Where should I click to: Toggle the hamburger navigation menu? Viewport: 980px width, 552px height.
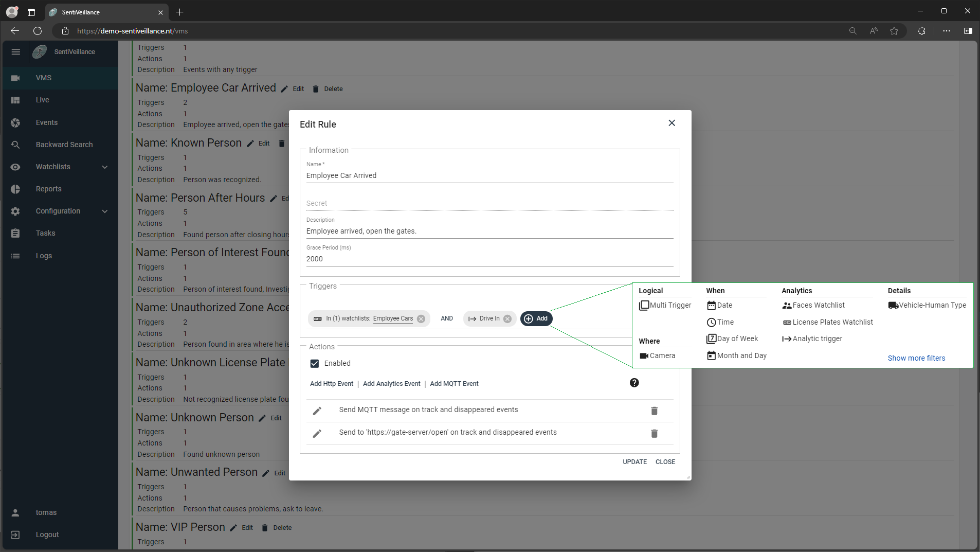[15, 51]
